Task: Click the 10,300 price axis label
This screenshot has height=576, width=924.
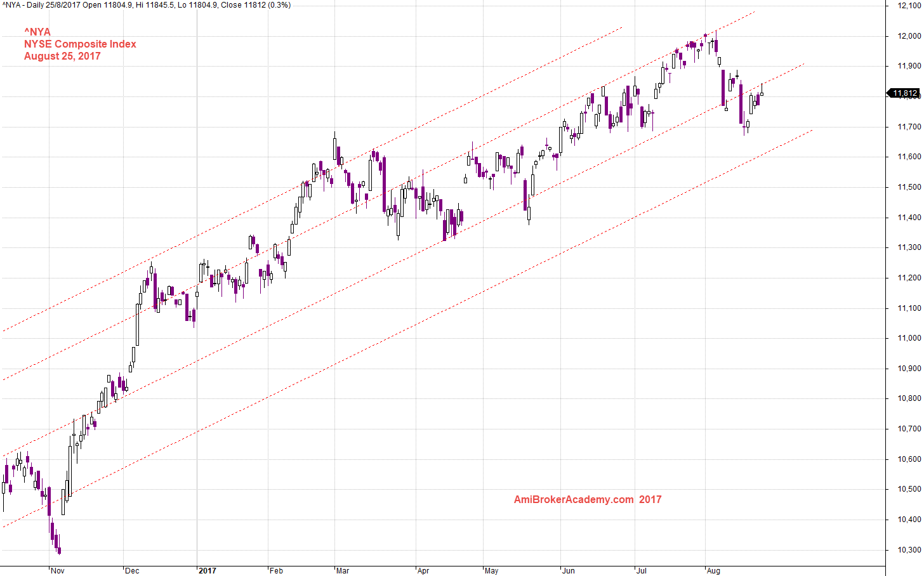Action: click(909, 550)
